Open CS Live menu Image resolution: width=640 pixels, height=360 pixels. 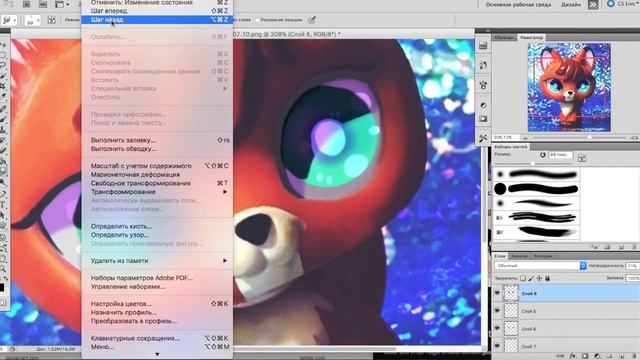click(623, 4)
